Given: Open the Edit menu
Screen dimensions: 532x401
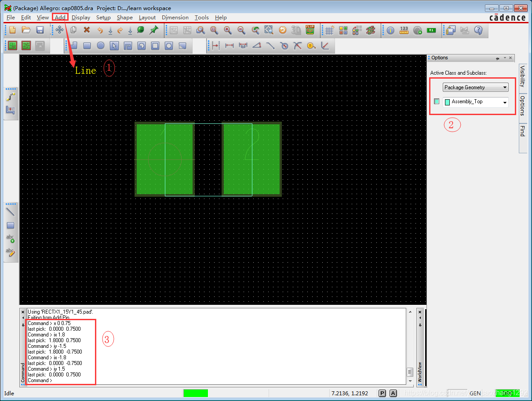Looking at the screenshot, I should pos(26,18).
